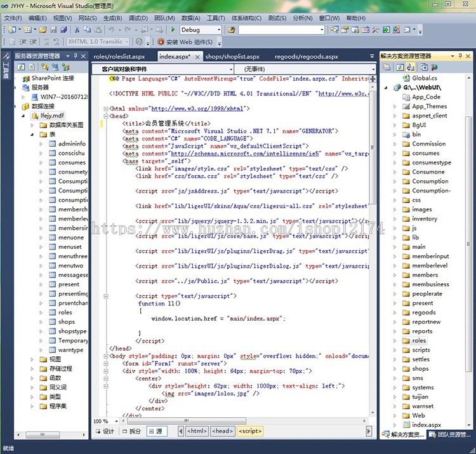Click the Connect to Server icon
476x454 pixels.
pos(55,67)
